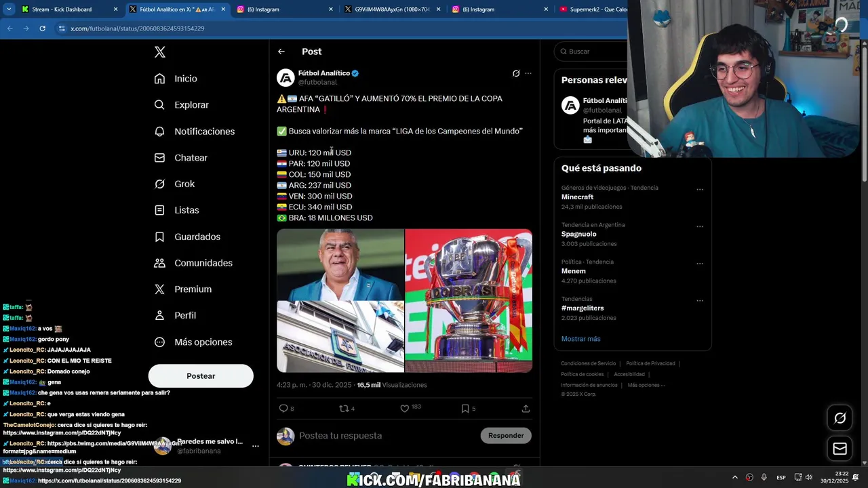Viewport: 868px width, 488px height.
Task: Open the Copa do Brasil trophy image
Action: (x=469, y=301)
